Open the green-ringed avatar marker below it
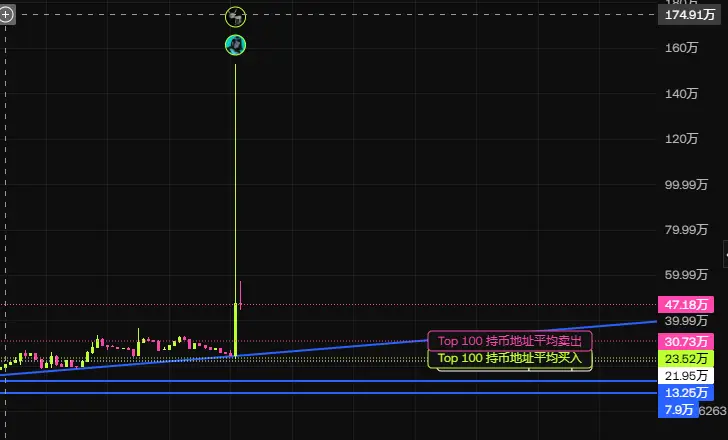 (x=235, y=45)
